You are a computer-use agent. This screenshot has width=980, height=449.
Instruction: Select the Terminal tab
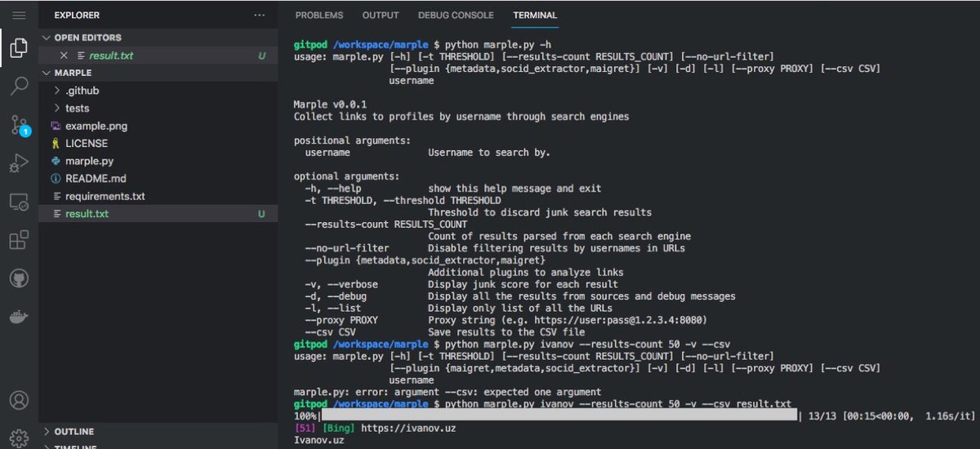point(535,15)
